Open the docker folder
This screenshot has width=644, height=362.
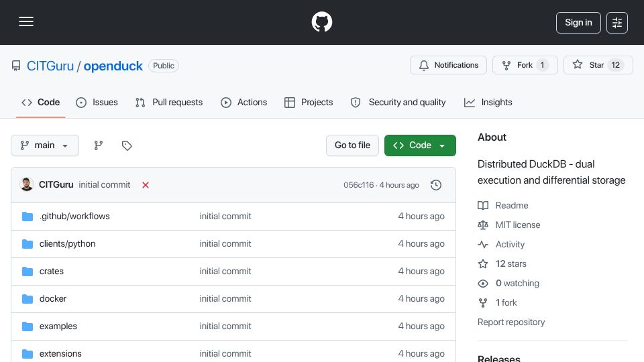pos(53,299)
